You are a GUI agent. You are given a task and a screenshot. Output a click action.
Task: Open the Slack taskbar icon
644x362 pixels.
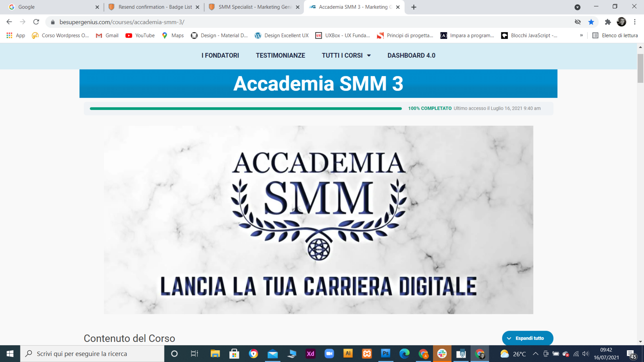[x=442, y=354]
